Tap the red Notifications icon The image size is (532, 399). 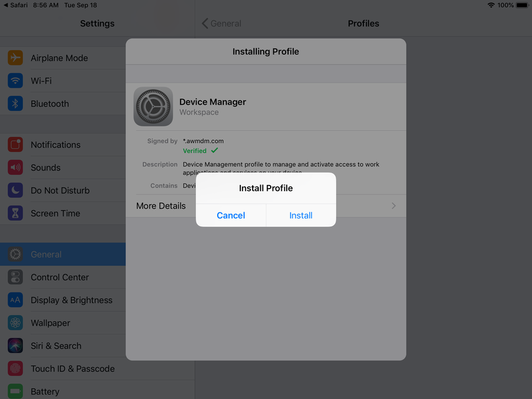[16, 144]
